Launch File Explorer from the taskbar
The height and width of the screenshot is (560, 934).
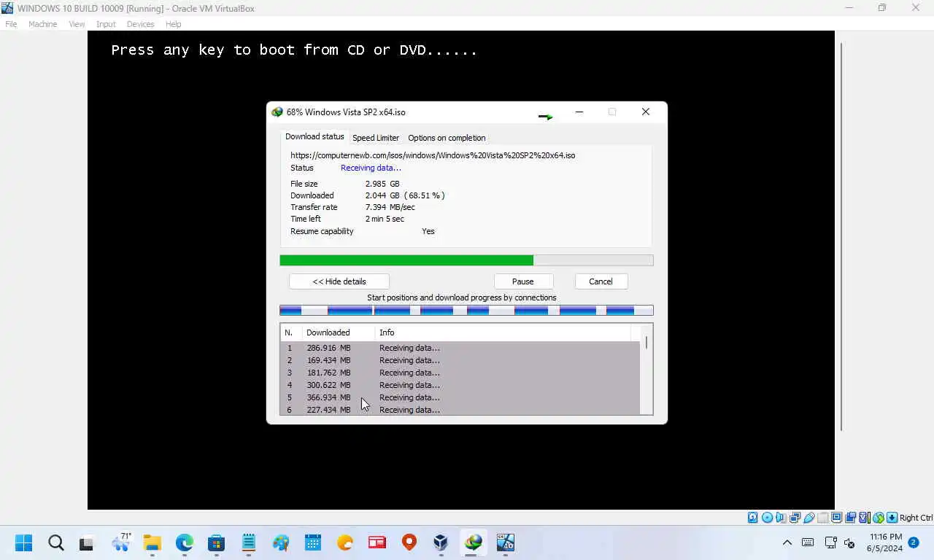pyautogui.click(x=152, y=542)
